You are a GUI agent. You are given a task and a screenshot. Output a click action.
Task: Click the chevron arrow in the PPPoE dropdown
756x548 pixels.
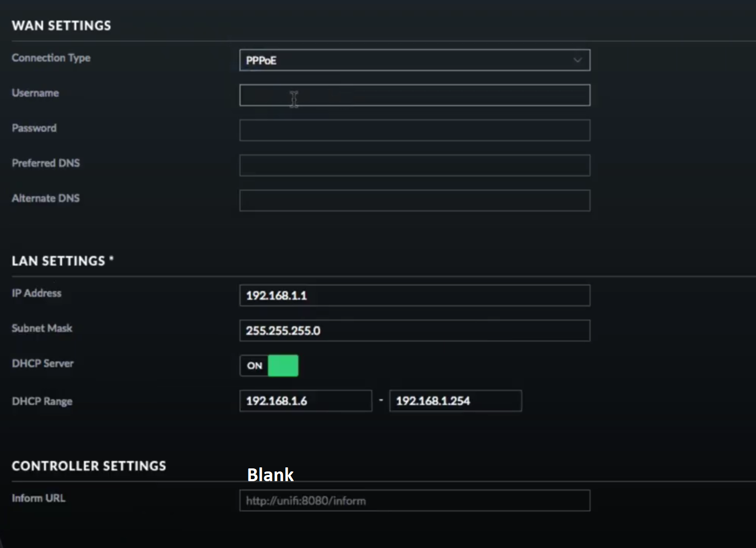tap(577, 60)
